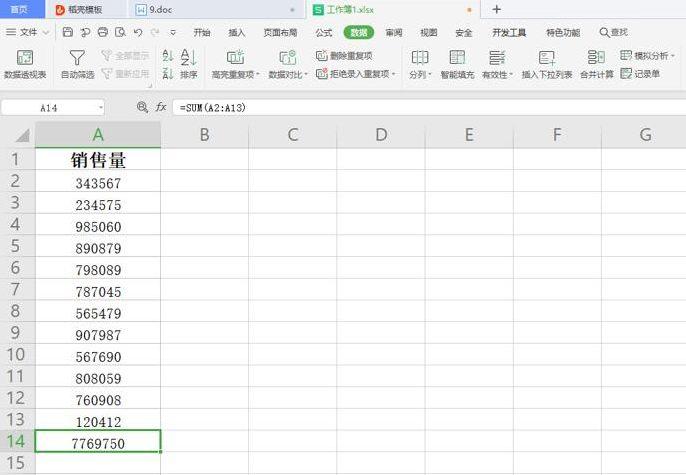The image size is (686, 475).
Task: Click the 数据对比 data compare icon
Action: pyautogui.click(x=287, y=57)
